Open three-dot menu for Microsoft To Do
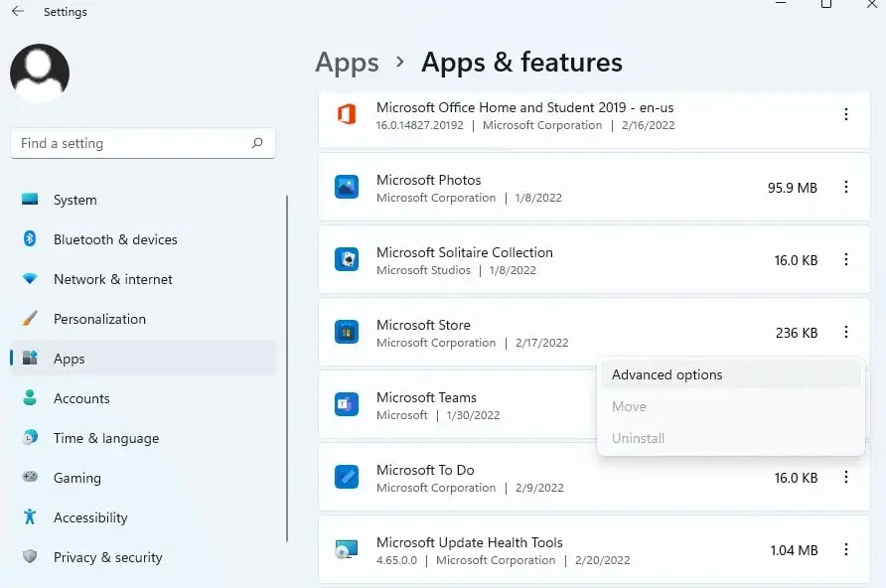Screen dimensions: 886x588 point(846,477)
